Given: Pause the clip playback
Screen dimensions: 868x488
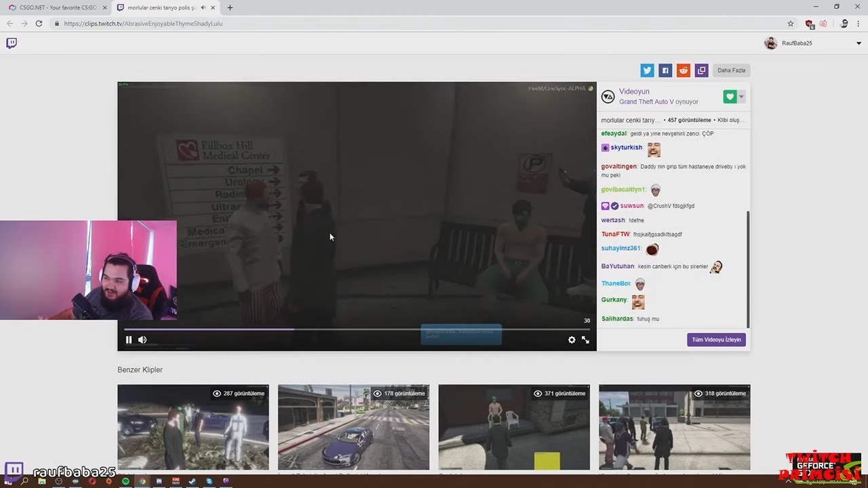Looking at the screenshot, I should (129, 340).
